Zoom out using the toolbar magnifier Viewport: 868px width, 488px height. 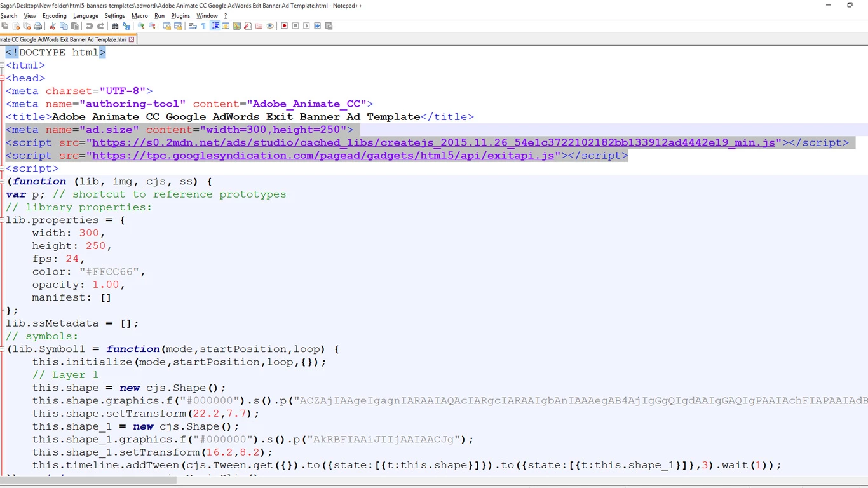click(x=152, y=26)
